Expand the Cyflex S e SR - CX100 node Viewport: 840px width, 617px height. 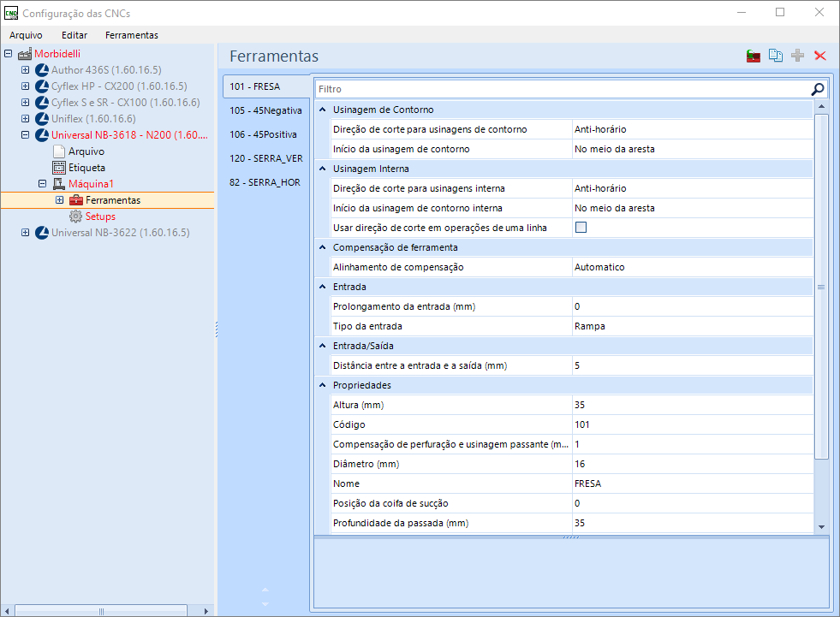(x=25, y=103)
